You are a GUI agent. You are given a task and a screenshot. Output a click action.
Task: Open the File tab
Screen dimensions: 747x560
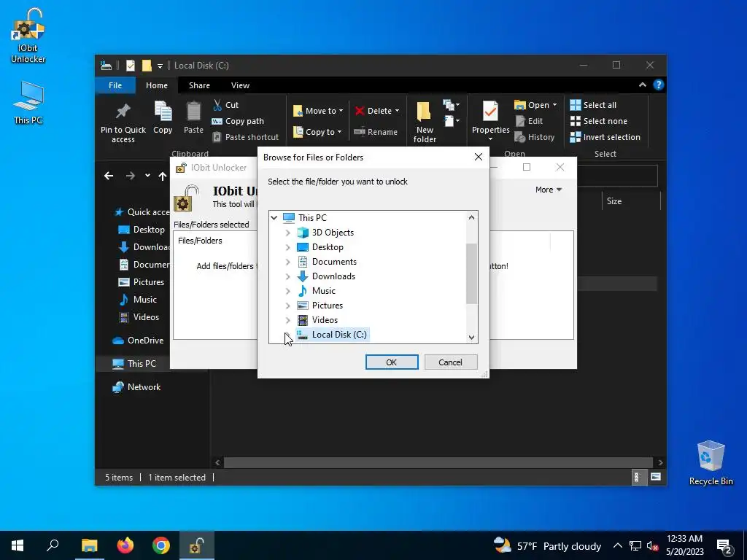tap(115, 85)
